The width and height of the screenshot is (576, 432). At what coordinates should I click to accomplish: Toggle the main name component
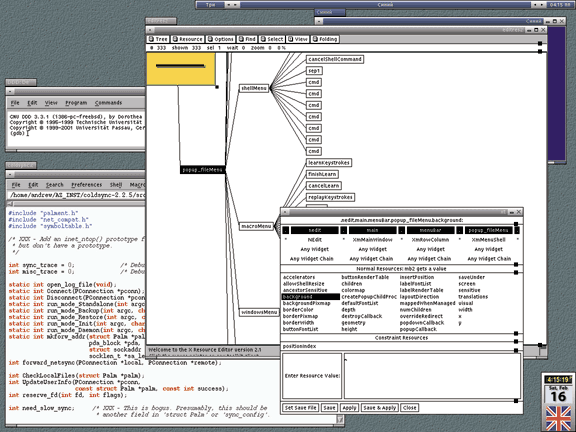[x=372, y=230]
